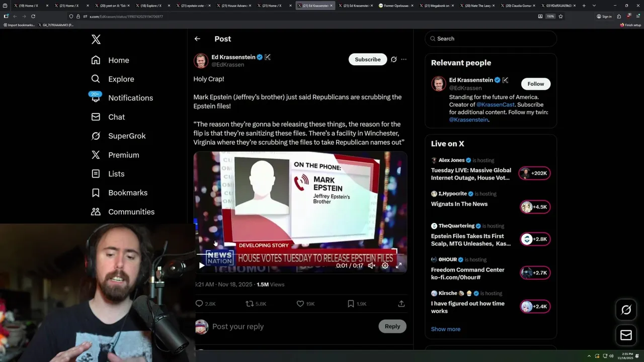Open Ed Krassenstein's profile avatar on the post

201,61
